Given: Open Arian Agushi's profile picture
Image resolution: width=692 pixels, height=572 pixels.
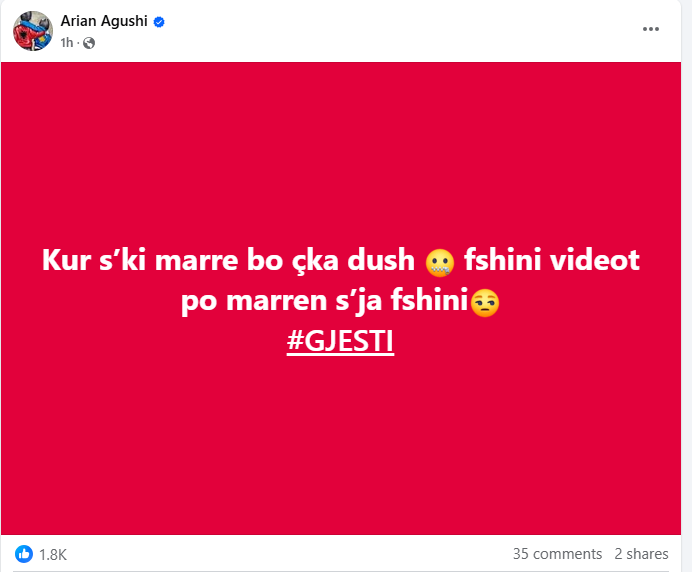Looking at the screenshot, I should click(x=33, y=31).
